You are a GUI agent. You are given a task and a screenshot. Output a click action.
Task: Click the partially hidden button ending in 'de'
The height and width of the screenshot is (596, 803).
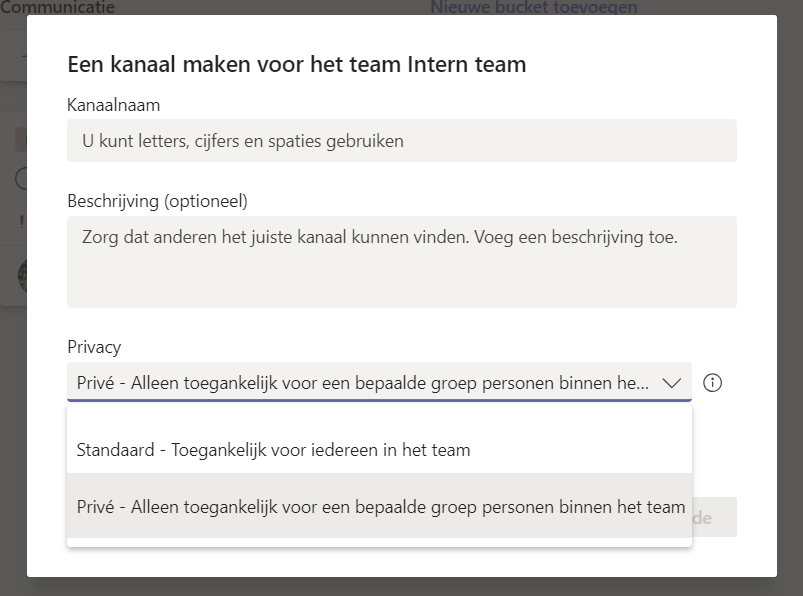pyautogui.click(x=714, y=517)
